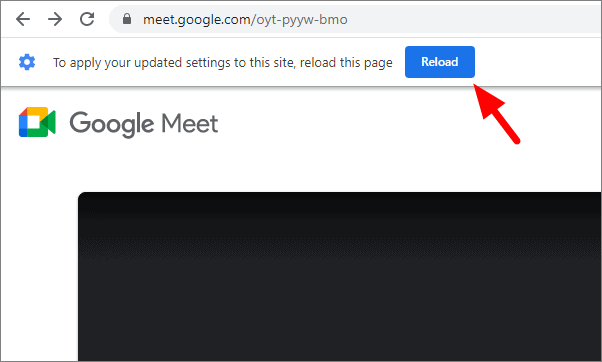Click the dark video preview panel
This screenshot has width=602, height=362.
[340, 276]
